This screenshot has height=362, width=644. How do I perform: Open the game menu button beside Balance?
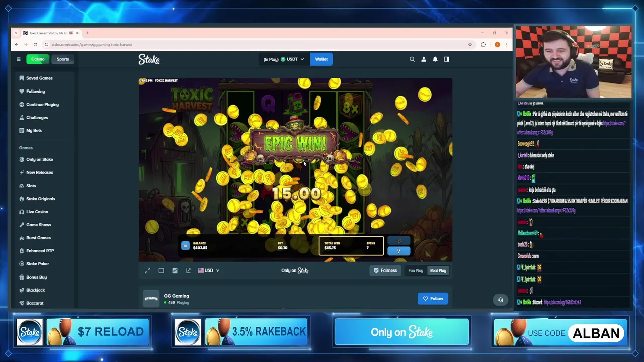185,245
